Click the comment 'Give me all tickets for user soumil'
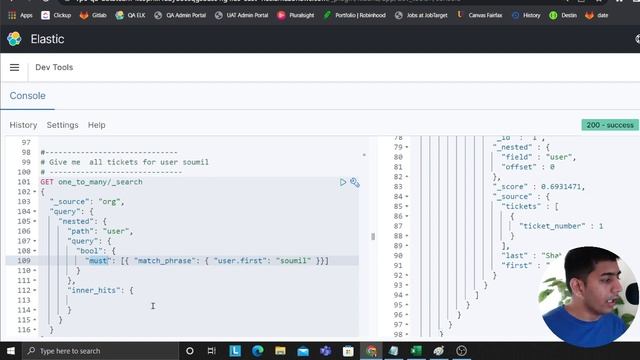 click(124, 162)
